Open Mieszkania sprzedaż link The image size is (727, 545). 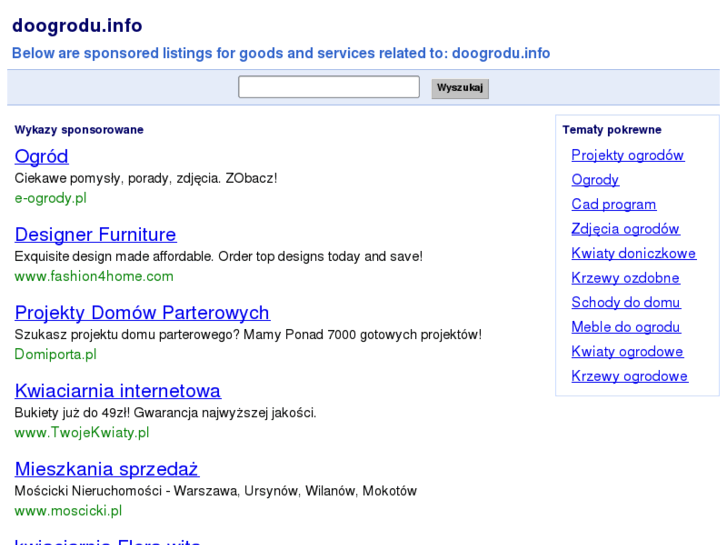click(x=107, y=469)
